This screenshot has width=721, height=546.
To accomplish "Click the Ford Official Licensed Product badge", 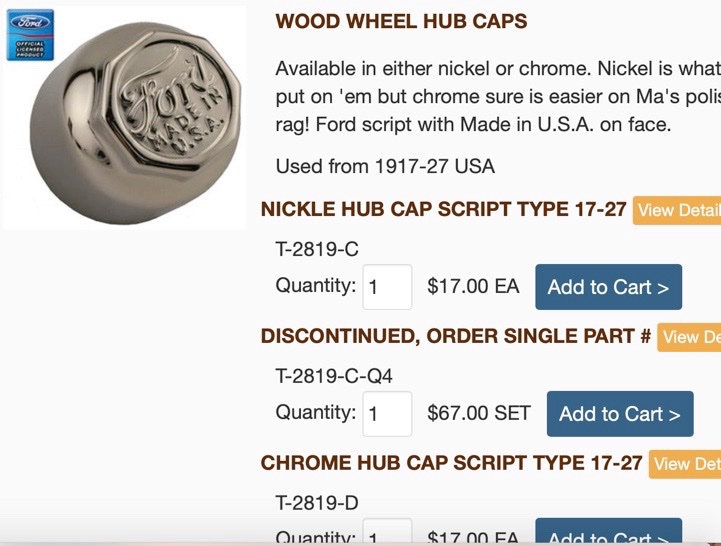I will click(x=31, y=36).
